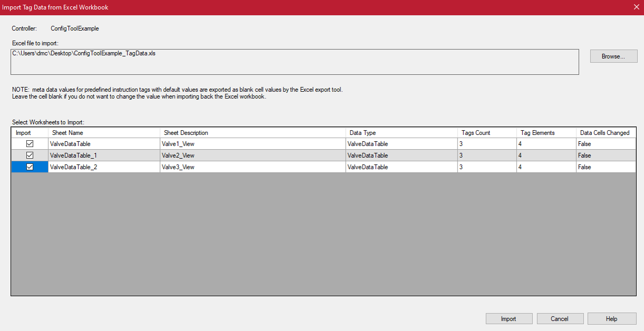Screen dimensions: 644x331
Task: Click Tags Count cell in Valve3_View row
Action: coord(487,167)
